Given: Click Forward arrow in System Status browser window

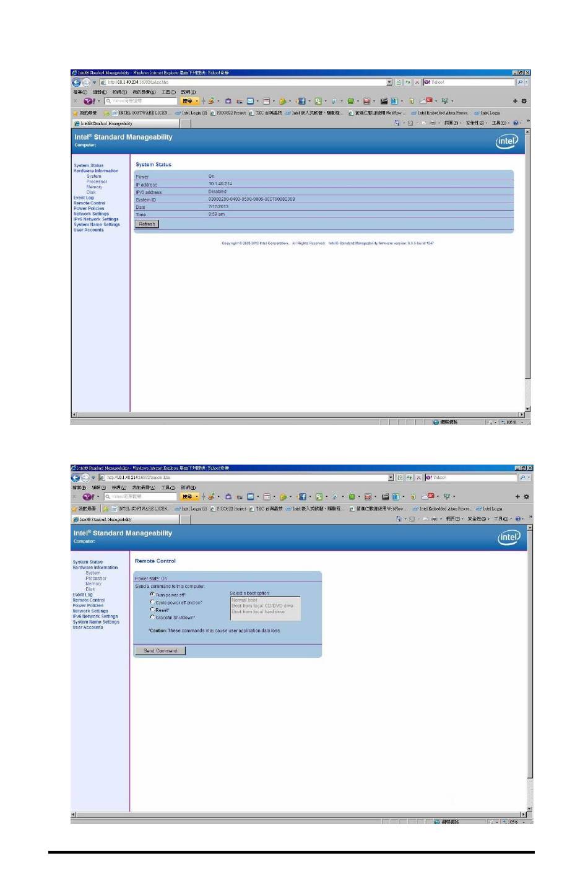Looking at the screenshot, I should [x=86, y=82].
